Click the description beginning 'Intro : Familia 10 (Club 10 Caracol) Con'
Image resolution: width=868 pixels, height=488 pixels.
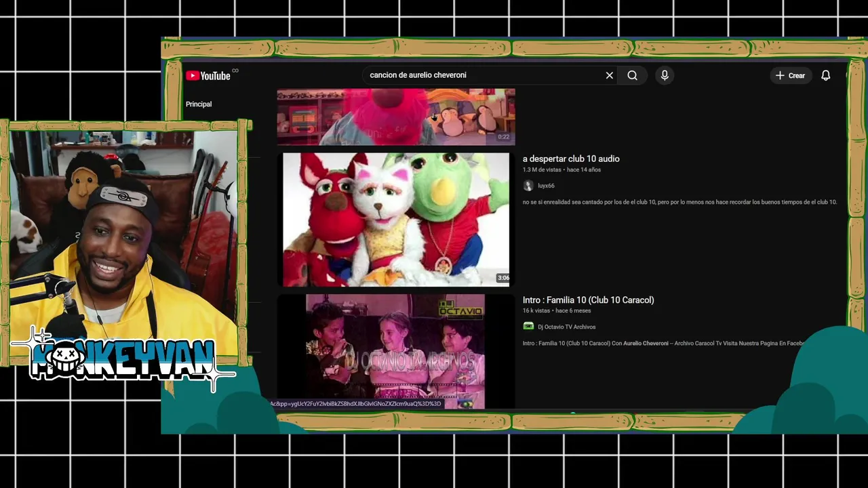click(x=663, y=343)
